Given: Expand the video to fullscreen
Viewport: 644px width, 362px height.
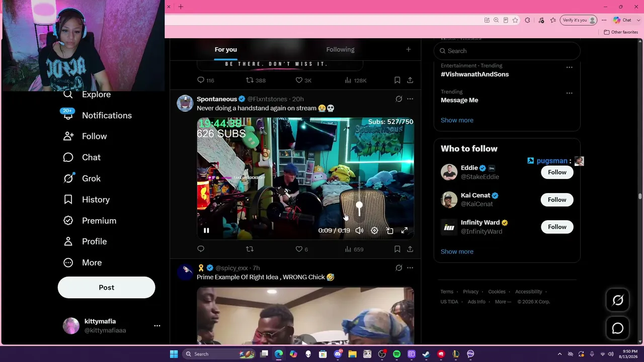Looking at the screenshot, I should click(x=404, y=230).
